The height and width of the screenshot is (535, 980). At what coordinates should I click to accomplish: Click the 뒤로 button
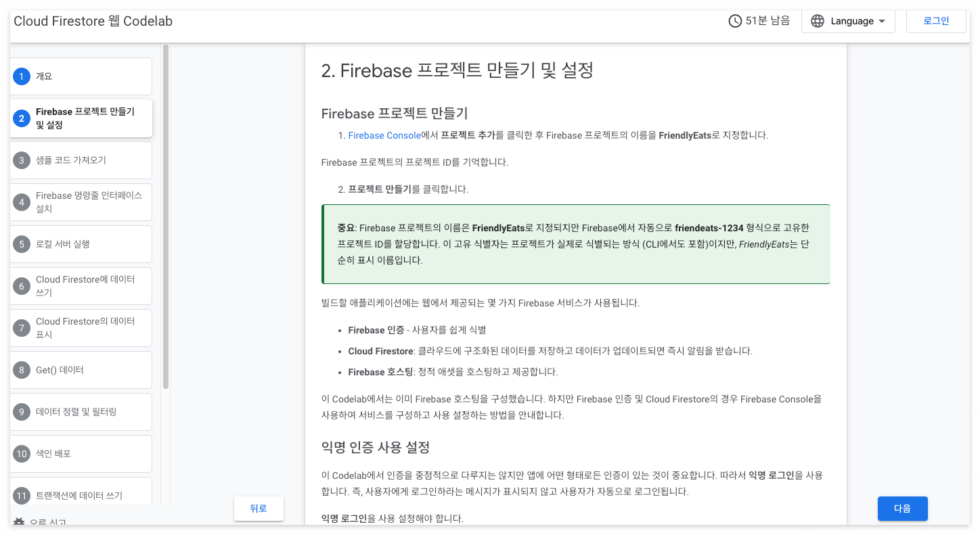point(259,509)
